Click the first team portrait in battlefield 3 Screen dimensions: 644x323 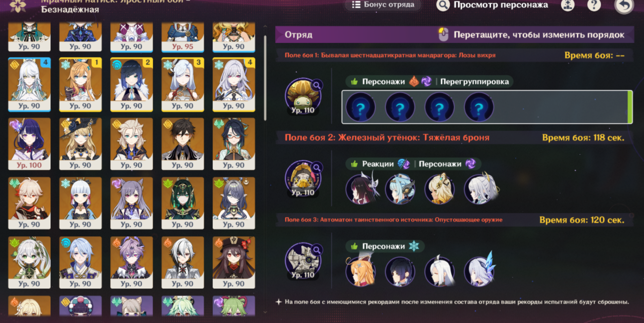361,271
